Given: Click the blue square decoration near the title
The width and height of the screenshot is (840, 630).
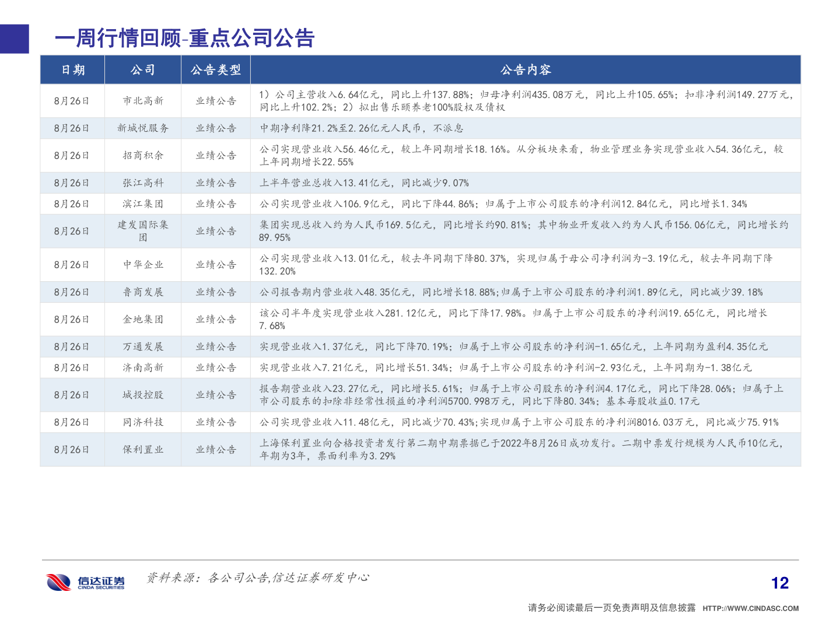Looking at the screenshot, I should click(x=14, y=38).
